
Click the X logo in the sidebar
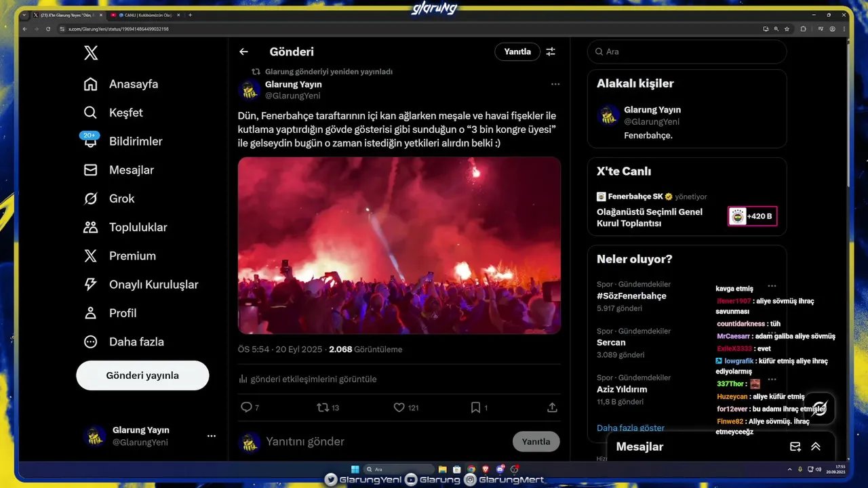coord(91,53)
